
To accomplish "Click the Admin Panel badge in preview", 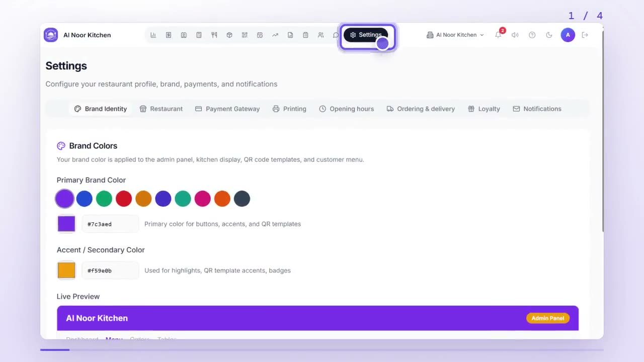I will [x=548, y=318].
